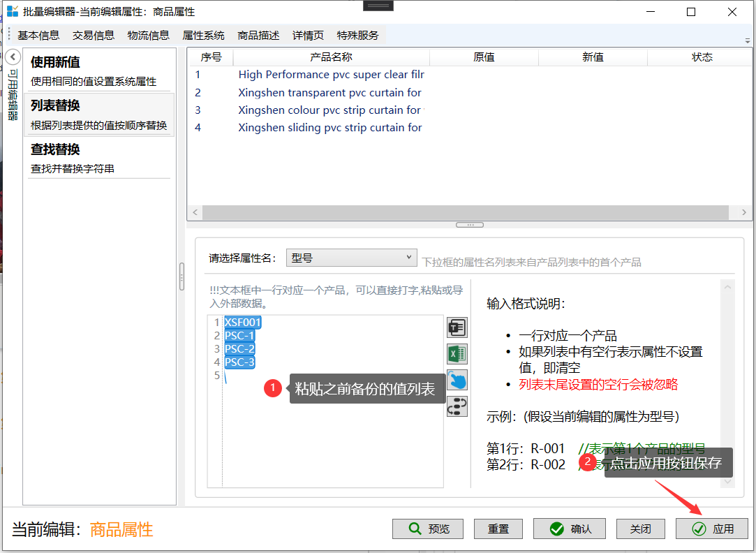Click the Excel import icon
This screenshot has width=756, height=553.
pyautogui.click(x=457, y=354)
